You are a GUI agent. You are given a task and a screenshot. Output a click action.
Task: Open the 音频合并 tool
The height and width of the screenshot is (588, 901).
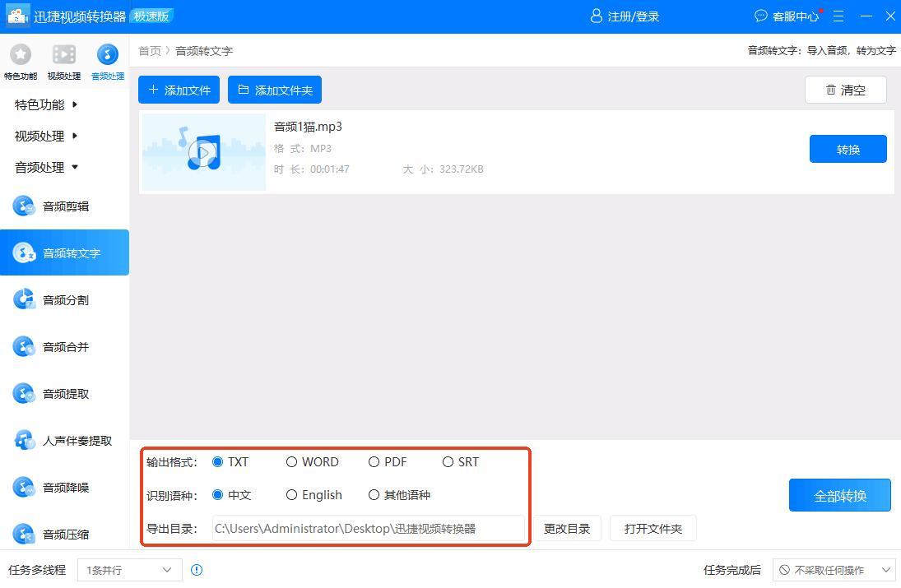[x=65, y=347]
